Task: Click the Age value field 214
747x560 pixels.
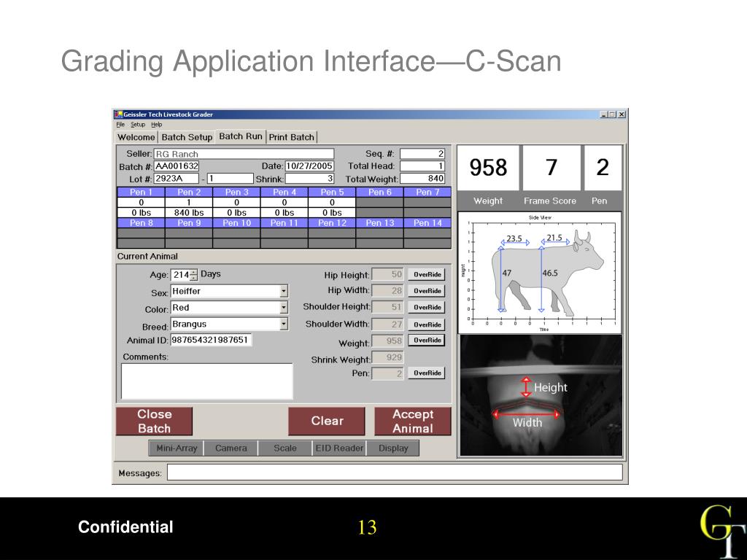Action: coord(181,275)
